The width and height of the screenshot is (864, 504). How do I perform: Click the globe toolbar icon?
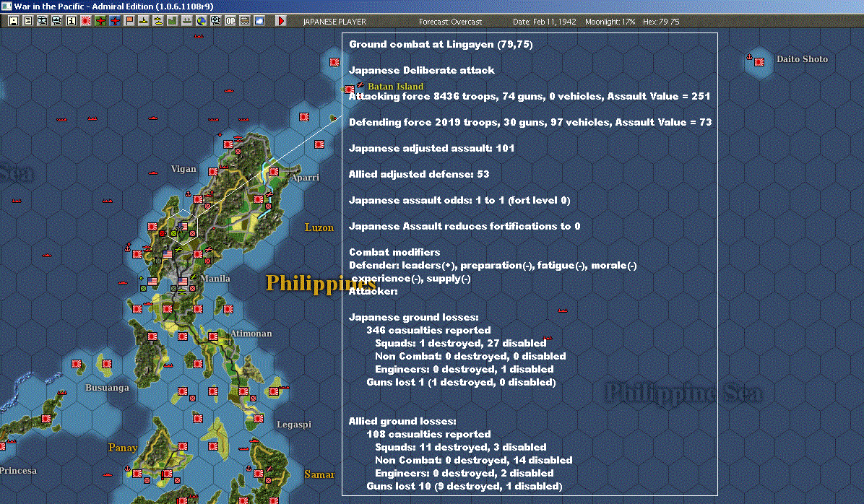point(201,21)
